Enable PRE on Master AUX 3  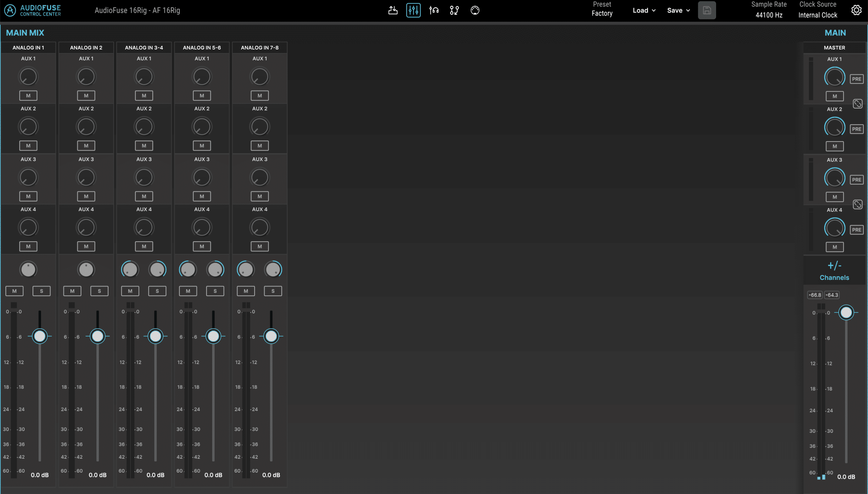coord(856,180)
